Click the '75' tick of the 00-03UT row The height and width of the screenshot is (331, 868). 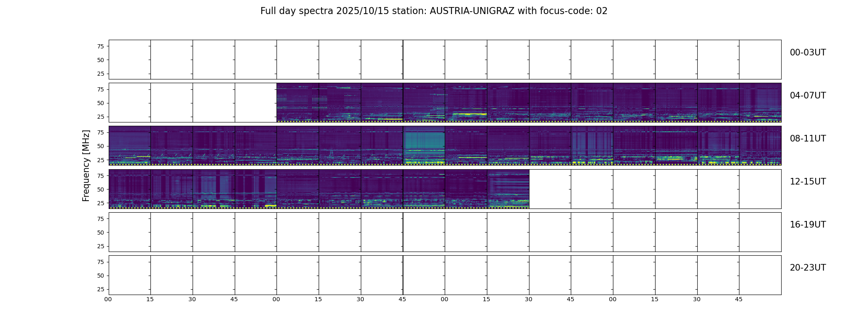100,46
